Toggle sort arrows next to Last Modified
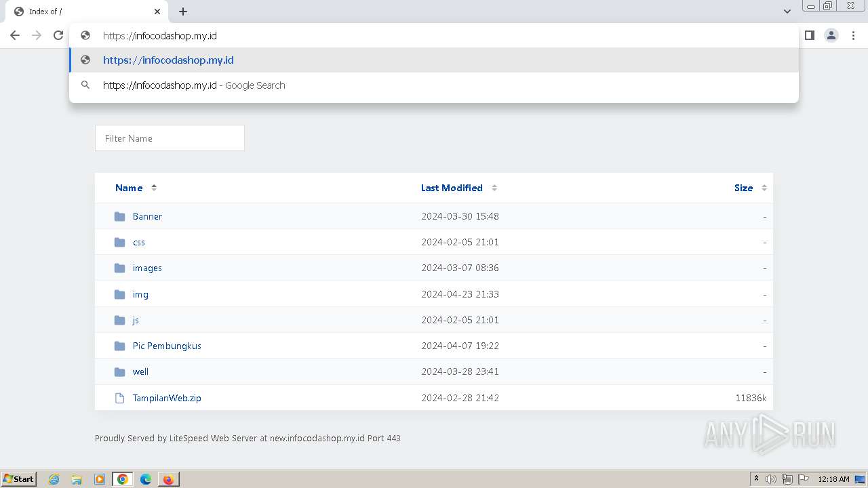The width and height of the screenshot is (868, 488). 494,188
